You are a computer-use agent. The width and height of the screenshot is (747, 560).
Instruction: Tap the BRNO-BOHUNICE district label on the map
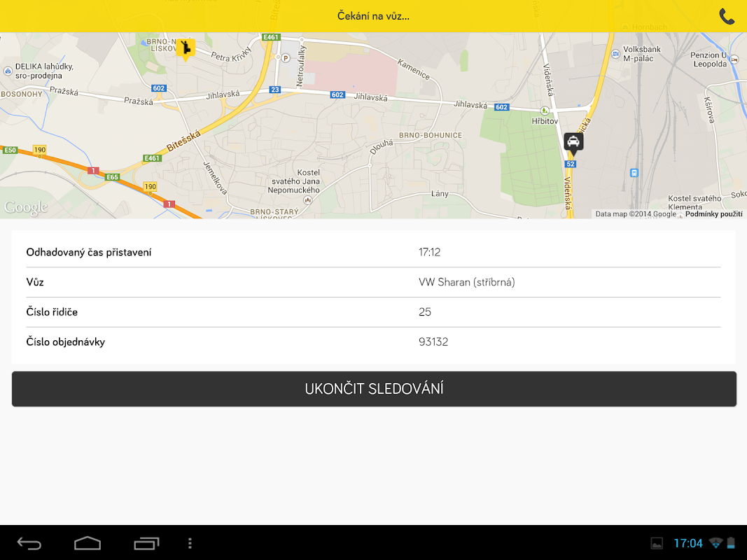point(431,135)
